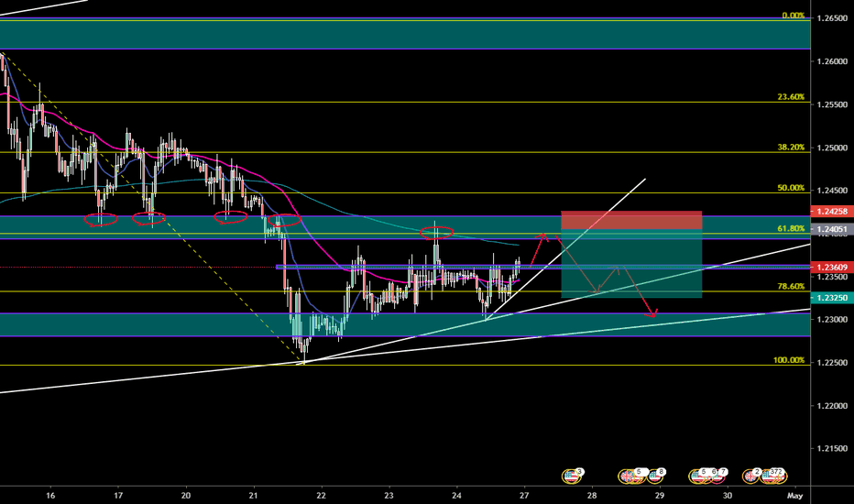Open the event icon with badge 7
Screen dimensions: 854x504
click(x=717, y=477)
